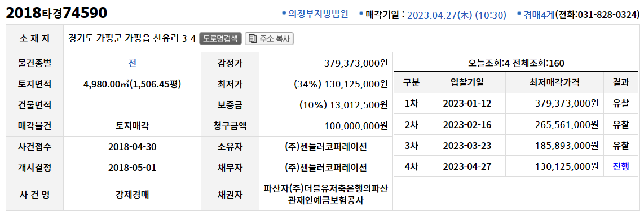This screenshot has height=215, width=644.
Task: Open the 의정부지방법원 link
Action: (318, 14)
